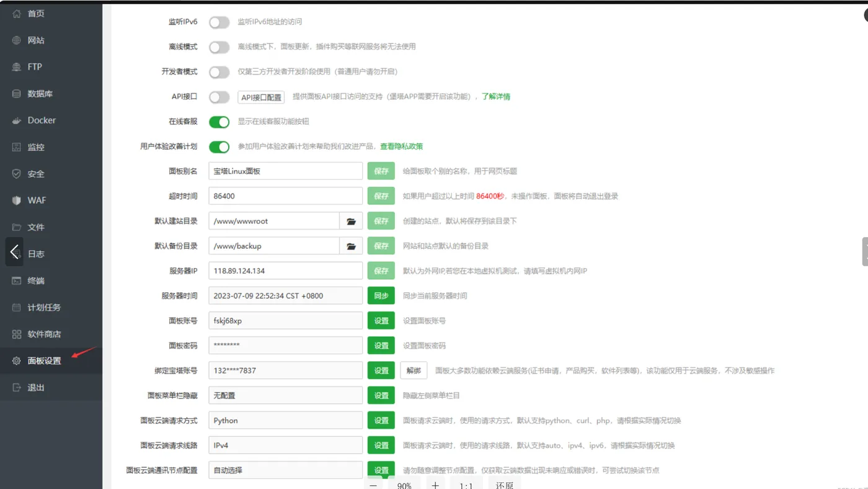Open the API接口配置 button
Viewport: 868px width, 489px height.
coord(261,97)
